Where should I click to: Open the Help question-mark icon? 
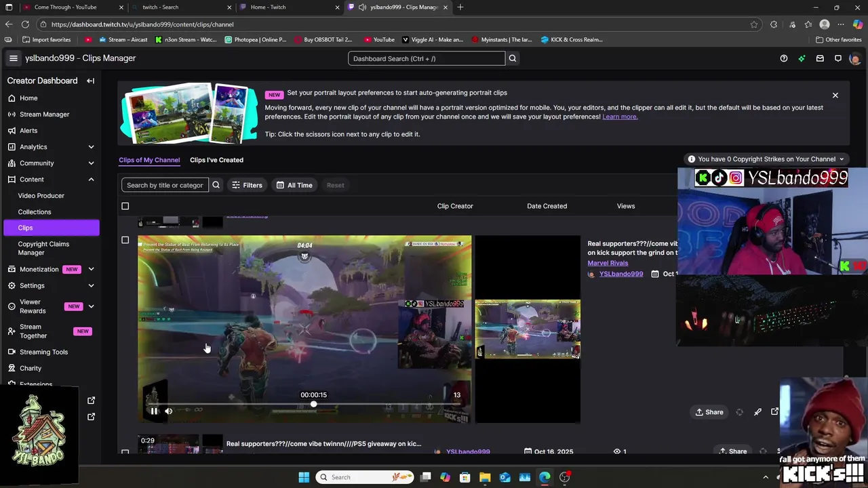[x=784, y=58]
